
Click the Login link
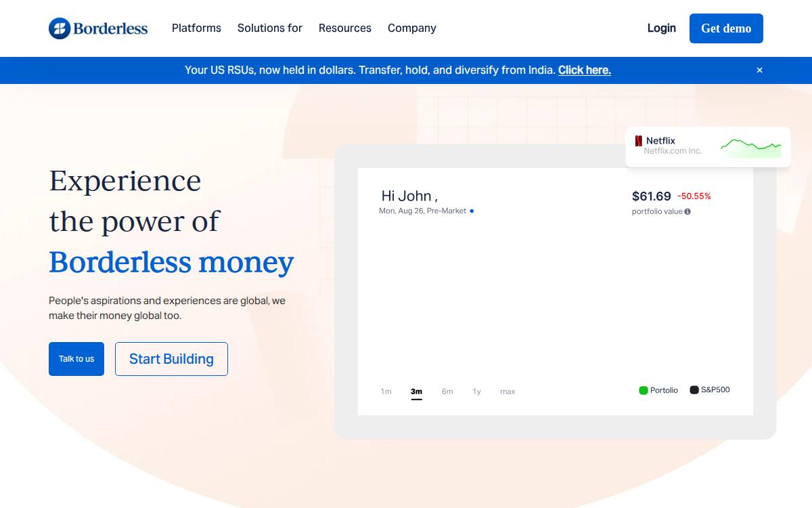661,28
